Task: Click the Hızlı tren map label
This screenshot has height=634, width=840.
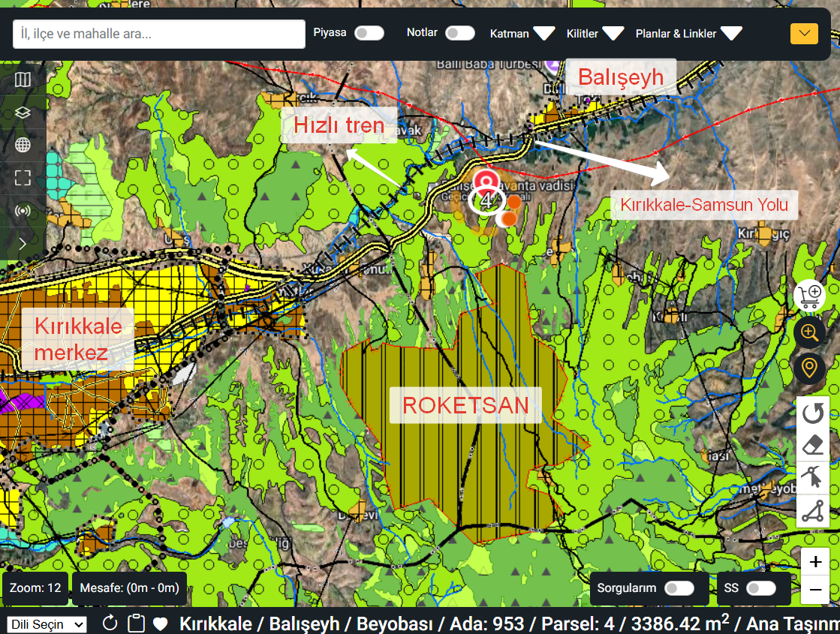Action: click(339, 125)
